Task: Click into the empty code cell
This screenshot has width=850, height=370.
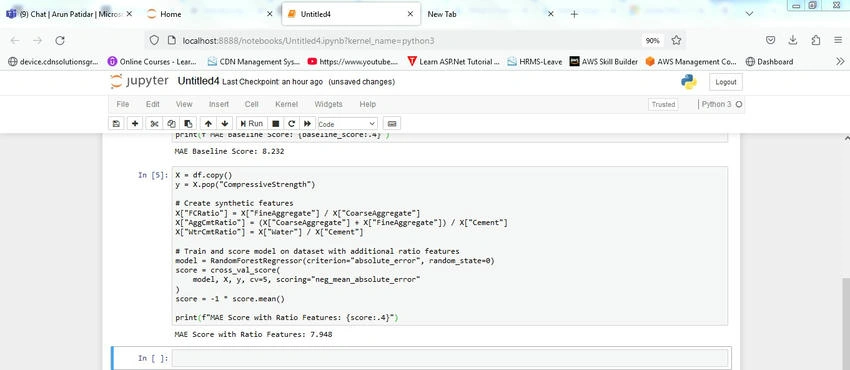Action: click(450, 358)
